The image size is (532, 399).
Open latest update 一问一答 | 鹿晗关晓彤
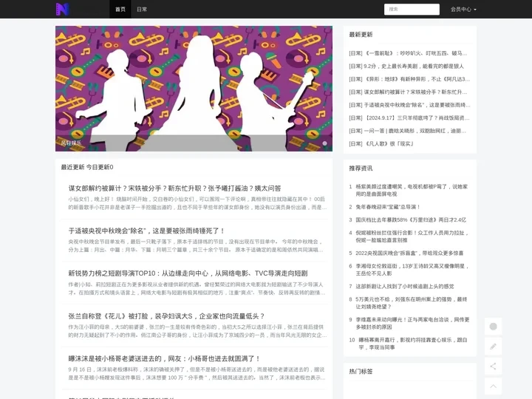(x=407, y=131)
